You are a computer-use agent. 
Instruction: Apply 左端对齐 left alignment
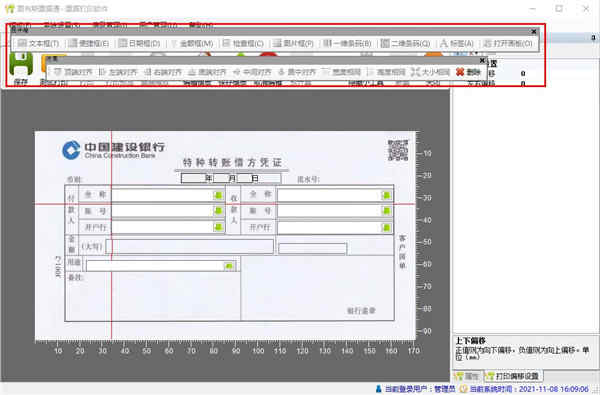coord(118,72)
